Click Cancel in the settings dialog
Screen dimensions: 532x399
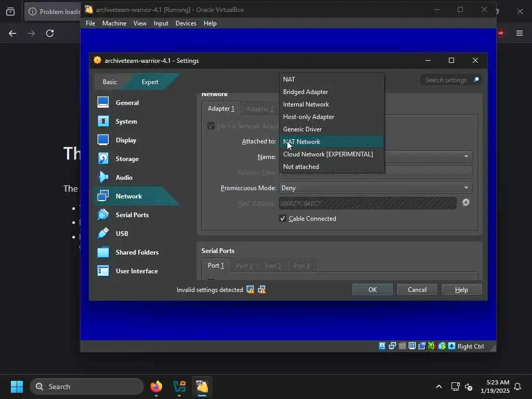point(417,289)
